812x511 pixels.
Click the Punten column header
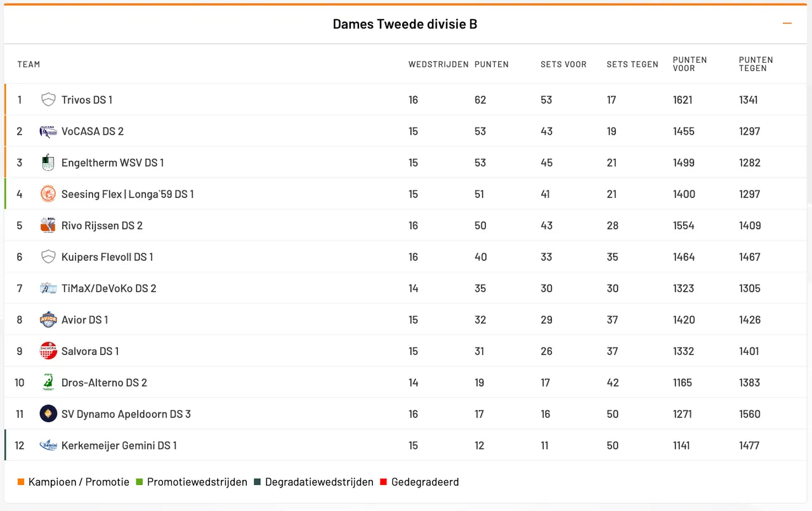[x=492, y=64]
